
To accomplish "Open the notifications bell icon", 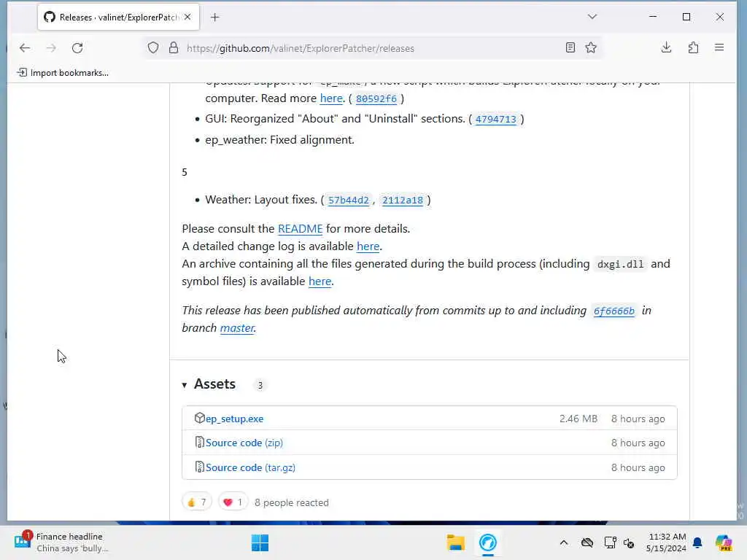I will [697, 542].
